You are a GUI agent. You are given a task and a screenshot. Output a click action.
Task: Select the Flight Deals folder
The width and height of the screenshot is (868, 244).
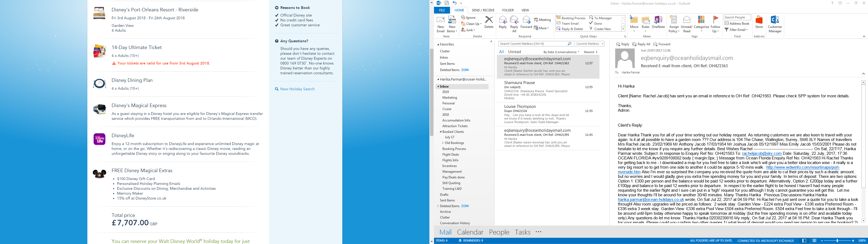pyautogui.click(x=451, y=155)
